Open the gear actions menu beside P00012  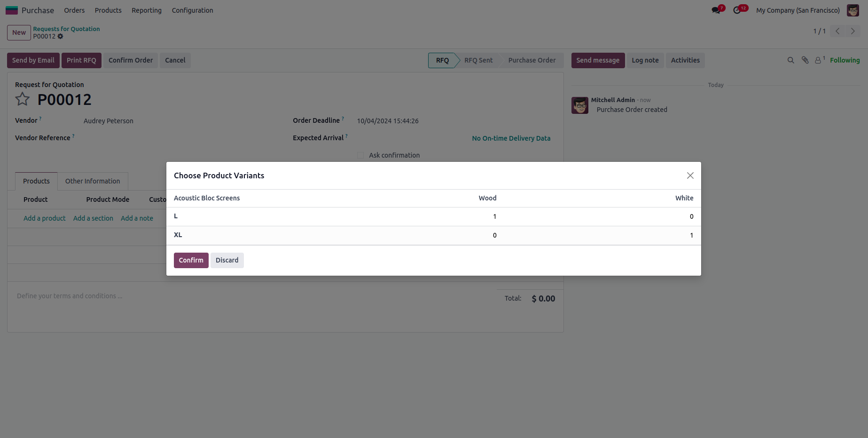click(x=61, y=36)
